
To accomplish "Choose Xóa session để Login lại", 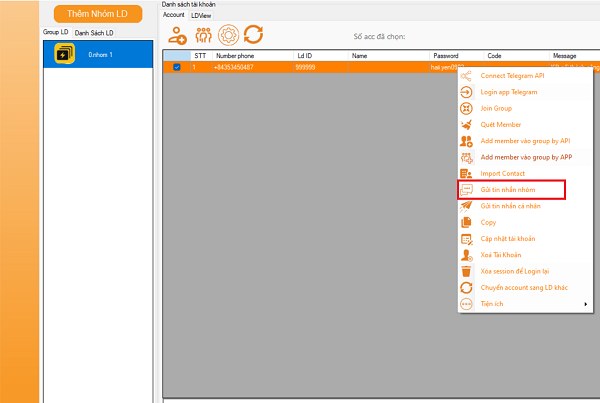I will point(525,271).
